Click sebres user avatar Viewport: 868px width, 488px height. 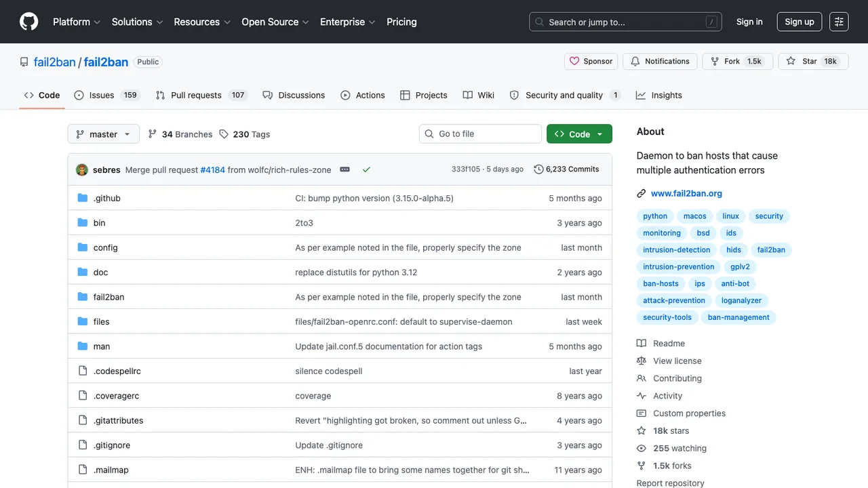[x=82, y=169]
